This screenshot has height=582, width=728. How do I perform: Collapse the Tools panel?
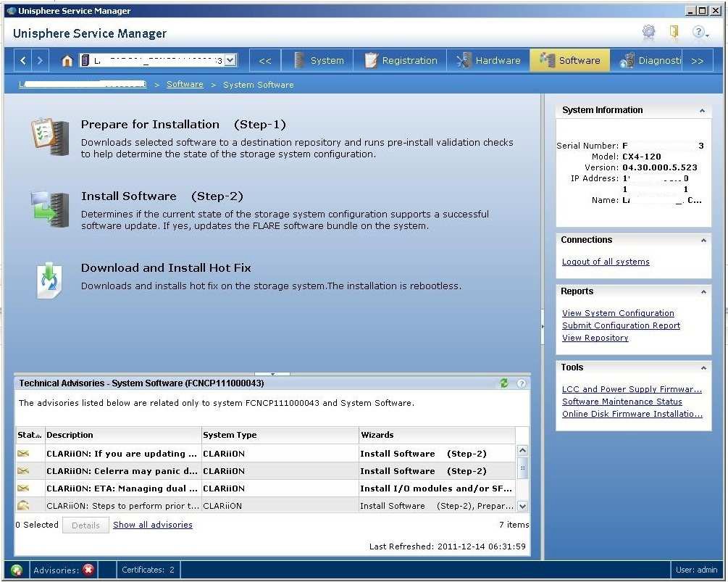click(x=703, y=368)
